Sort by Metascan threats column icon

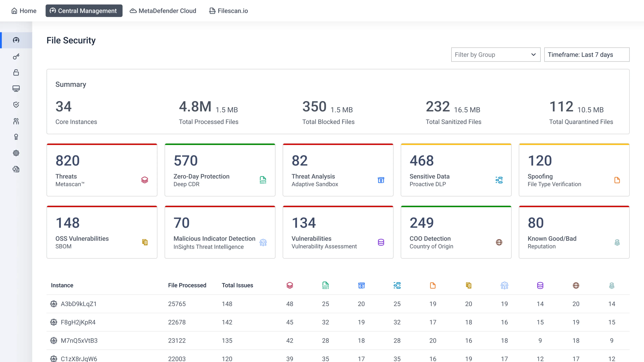(290, 285)
